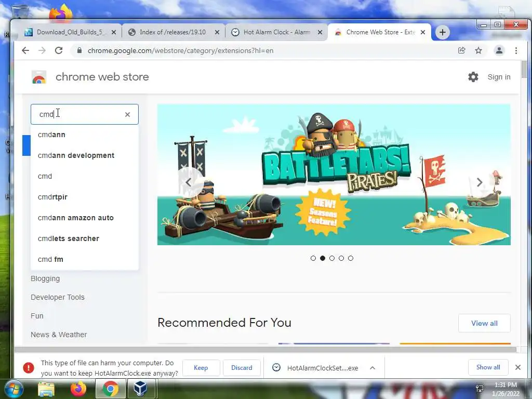The height and width of the screenshot is (399, 532).
Task: Show next banner slide
Action: pos(479,182)
